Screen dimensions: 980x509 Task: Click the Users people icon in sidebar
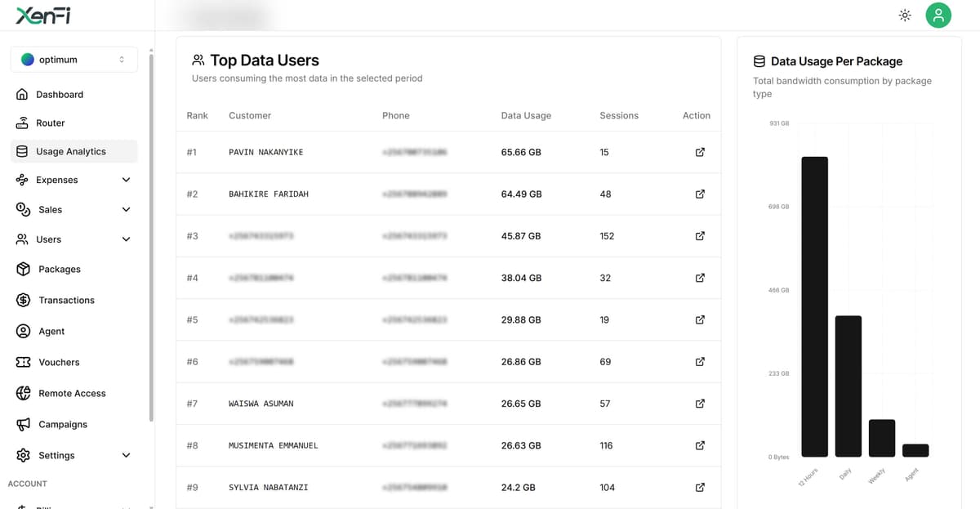[x=23, y=239]
